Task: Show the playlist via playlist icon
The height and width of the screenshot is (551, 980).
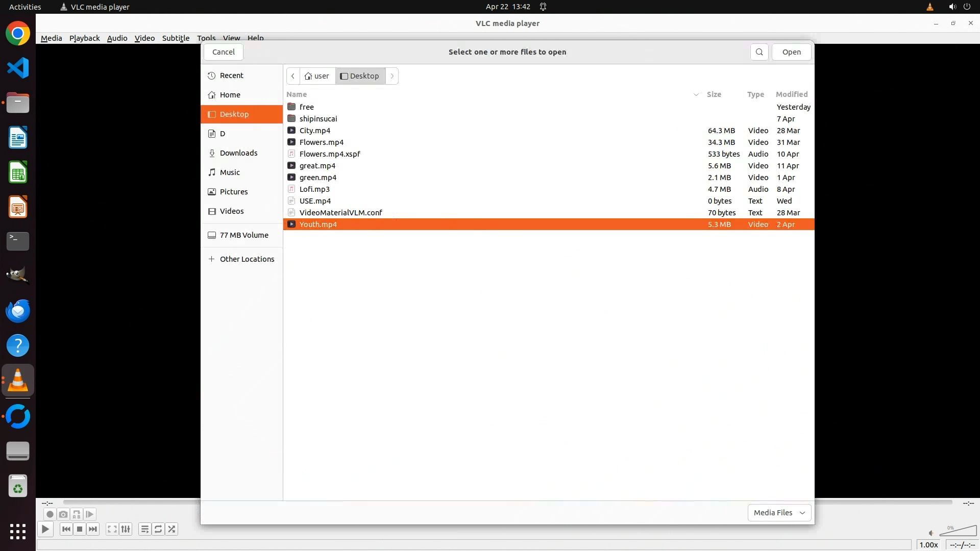Action: (x=145, y=529)
